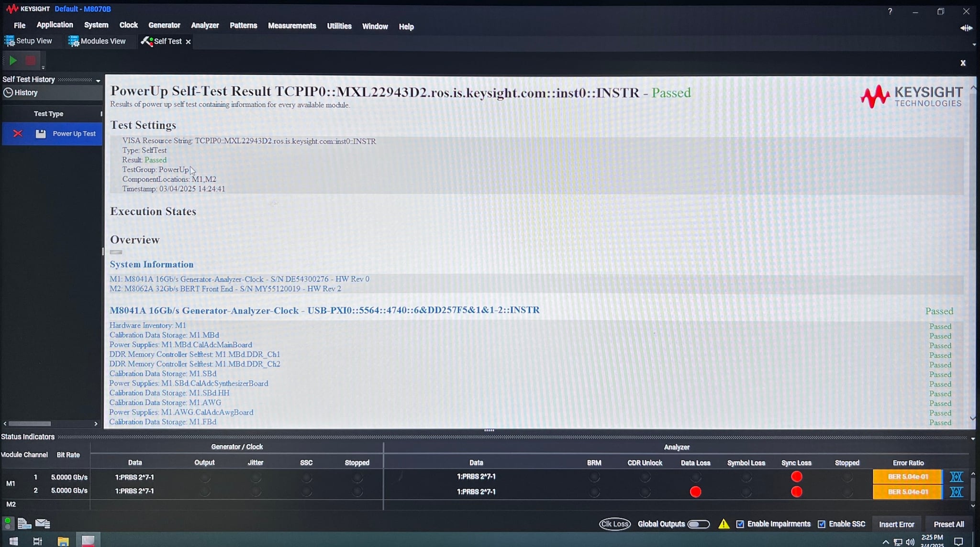This screenshot has height=547, width=980.
Task: Open the status log list icon
Action: tap(24, 524)
